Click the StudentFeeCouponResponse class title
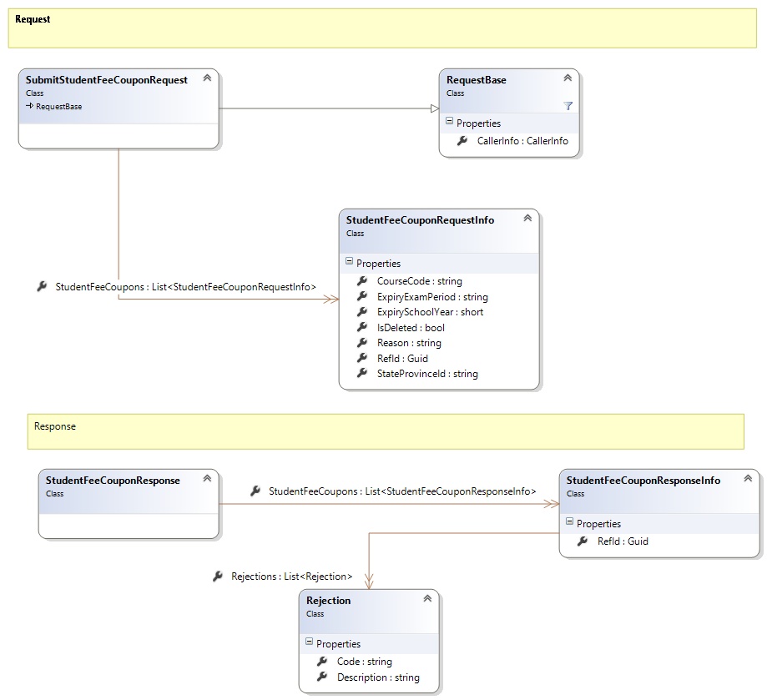Image resolution: width=767 pixels, height=700 pixels. (113, 481)
